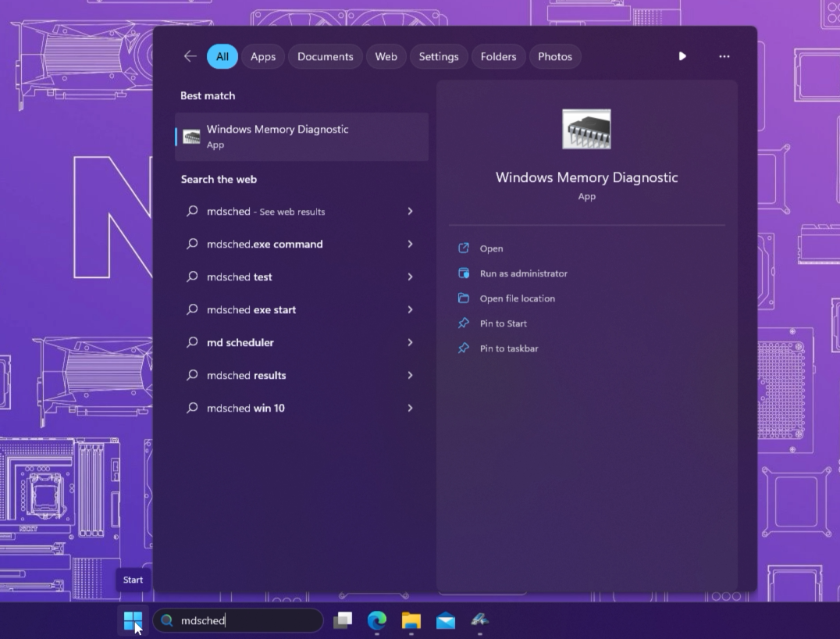Viewport: 840px width, 639px height.
Task: Choose Open file location
Action: tap(517, 298)
